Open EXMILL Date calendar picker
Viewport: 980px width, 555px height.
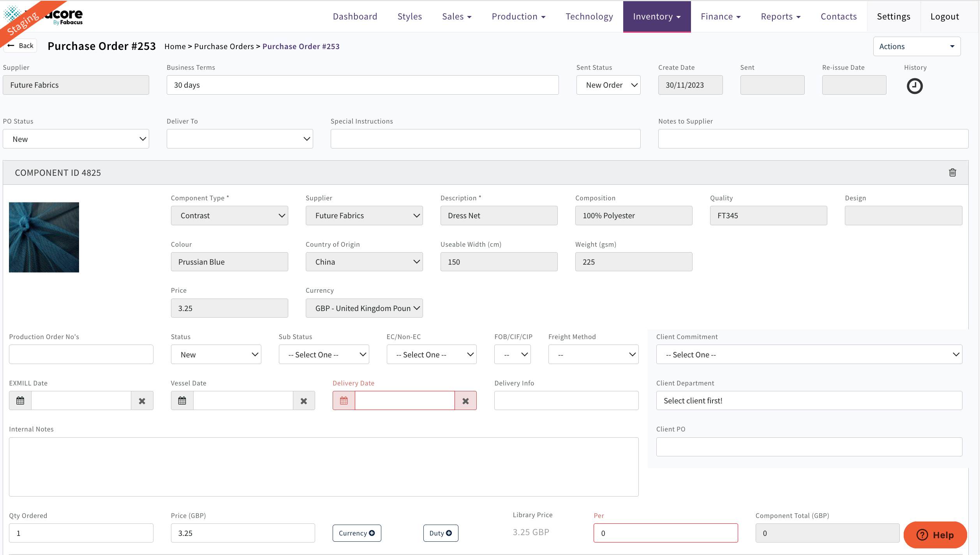(20, 400)
